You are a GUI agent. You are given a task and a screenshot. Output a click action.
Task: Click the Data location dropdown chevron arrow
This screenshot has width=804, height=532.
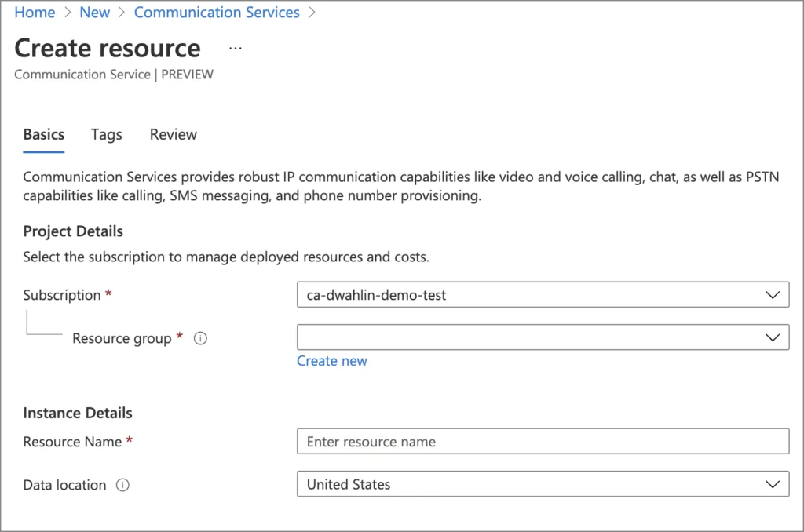click(x=772, y=484)
